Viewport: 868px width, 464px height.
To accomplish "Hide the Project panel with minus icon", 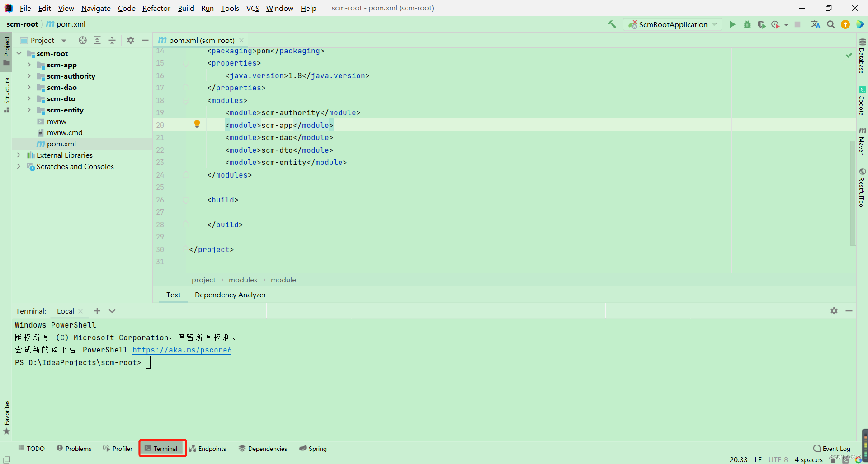I will click(145, 40).
